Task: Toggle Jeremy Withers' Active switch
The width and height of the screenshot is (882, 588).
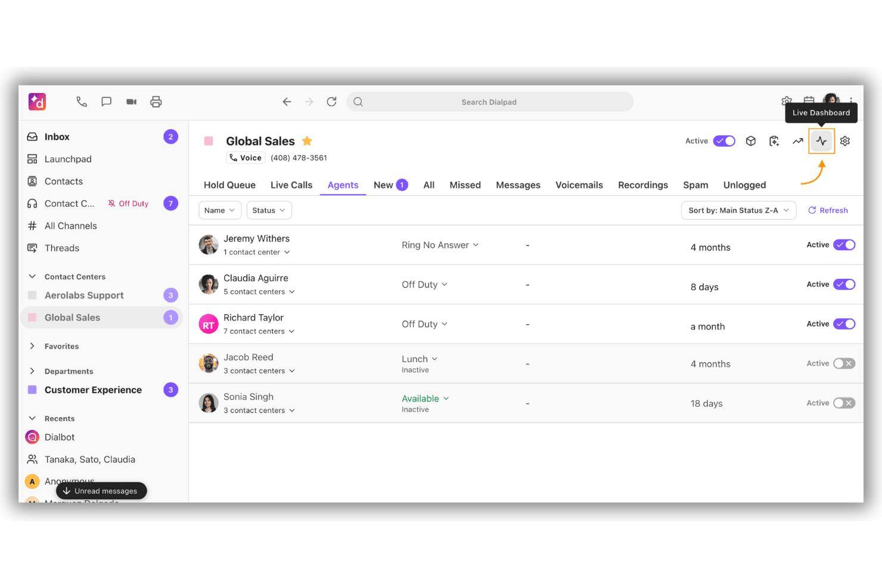Action: click(844, 245)
